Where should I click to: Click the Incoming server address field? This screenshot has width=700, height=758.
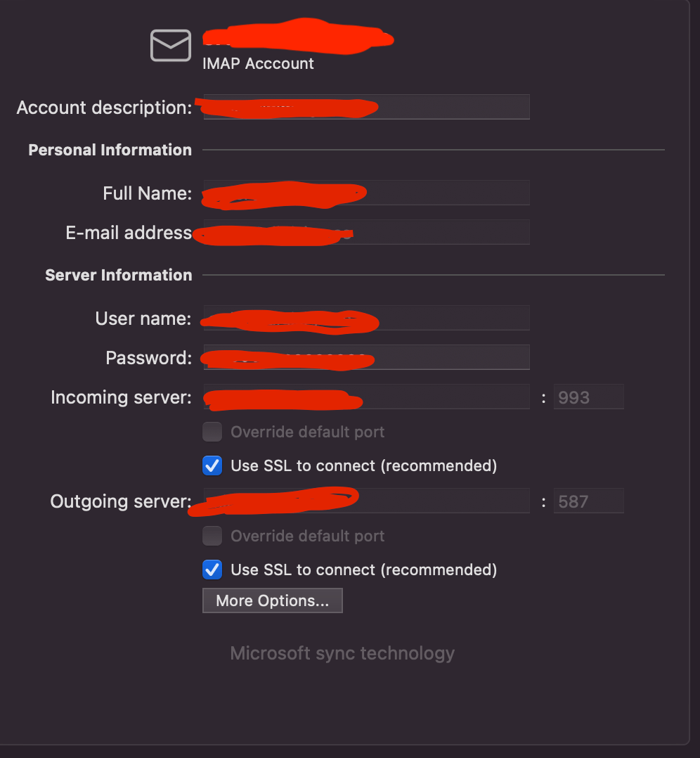pyautogui.click(x=367, y=397)
